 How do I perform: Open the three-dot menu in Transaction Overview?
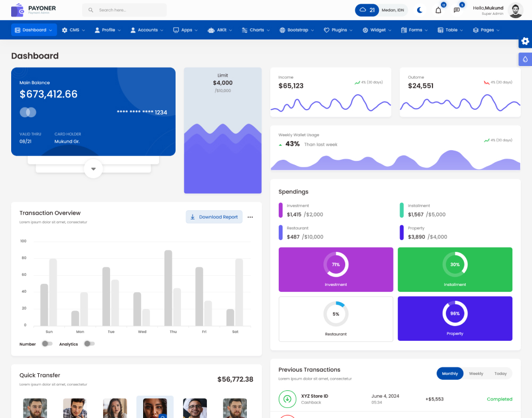point(250,217)
